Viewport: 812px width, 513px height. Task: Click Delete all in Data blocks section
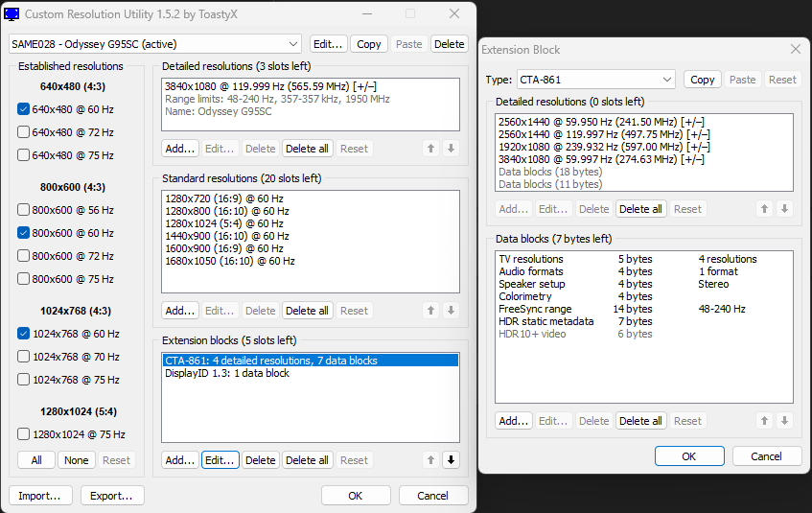[640, 421]
